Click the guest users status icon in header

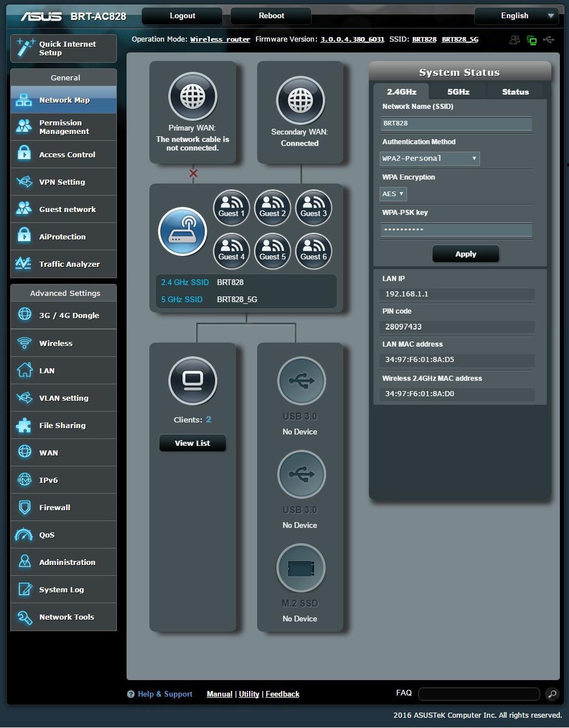pyautogui.click(x=514, y=40)
